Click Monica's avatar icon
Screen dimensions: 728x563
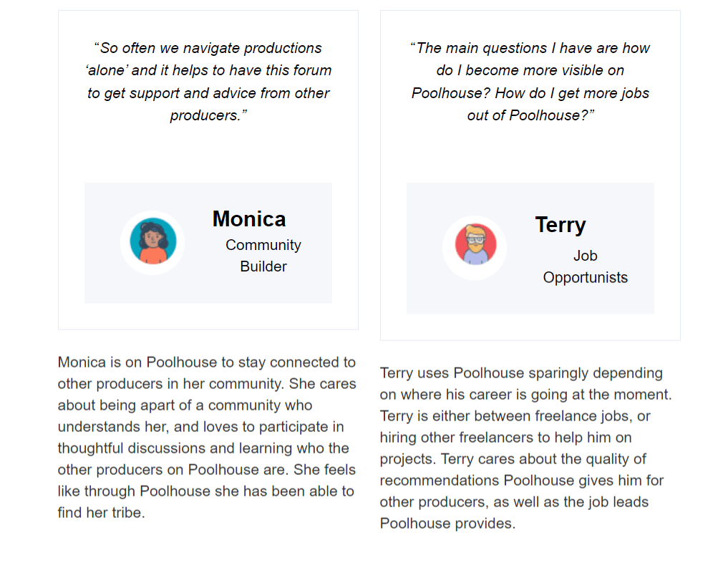[x=152, y=242]
